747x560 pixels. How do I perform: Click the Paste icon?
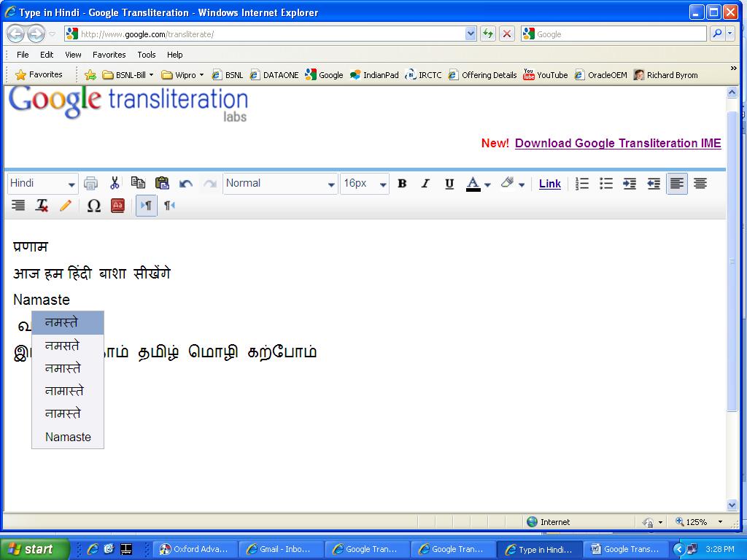point(162,183)
